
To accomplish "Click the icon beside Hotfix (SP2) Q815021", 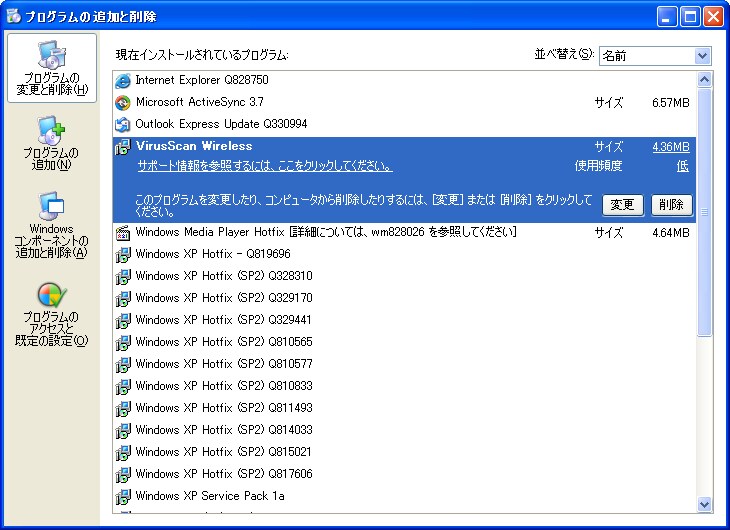I will pyautogui.click(x=123, y=452).
